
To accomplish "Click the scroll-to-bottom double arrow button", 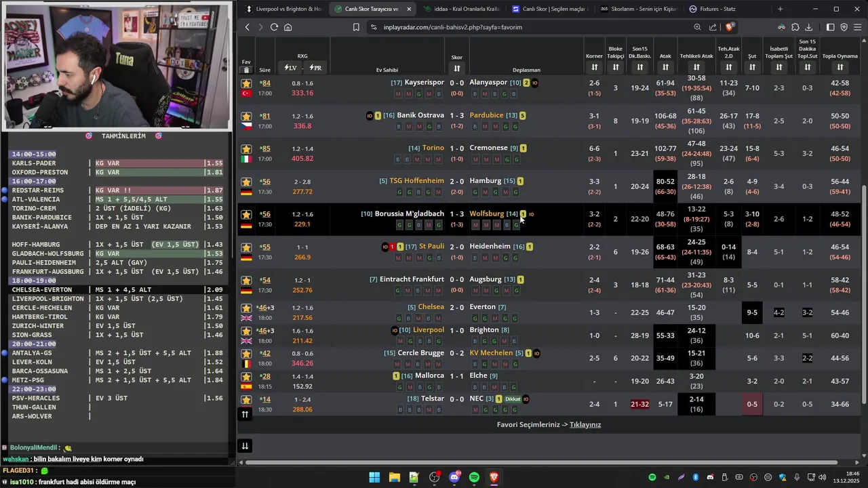I will 245,445.
